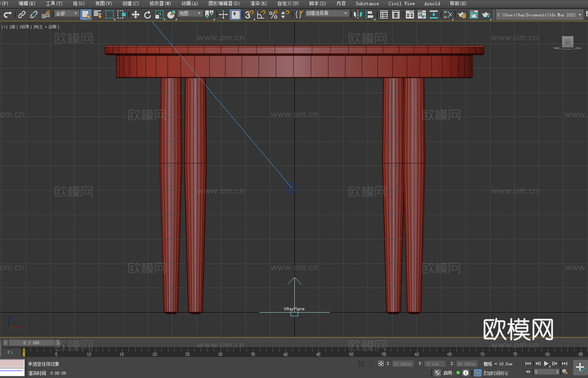The width and height of the screenshot is (588, 378).
Task: Click the Play Animation button
Action: tap(546, 364)
